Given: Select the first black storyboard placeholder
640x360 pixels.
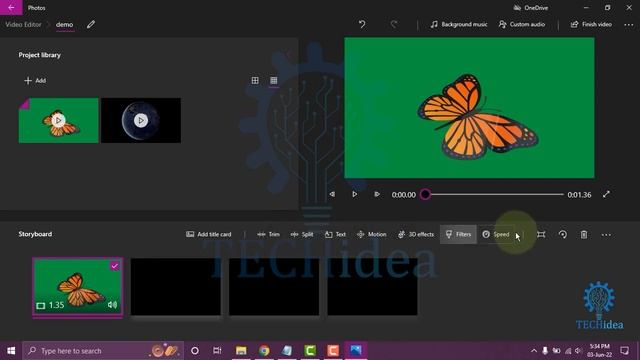Looking at the screenshot, I should pos(176,287).
